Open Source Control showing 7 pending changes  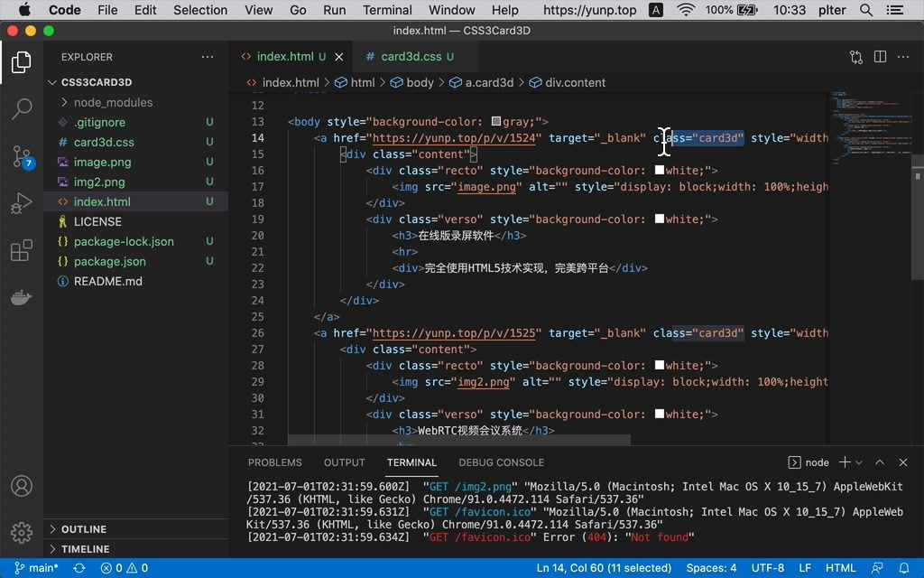22,155
